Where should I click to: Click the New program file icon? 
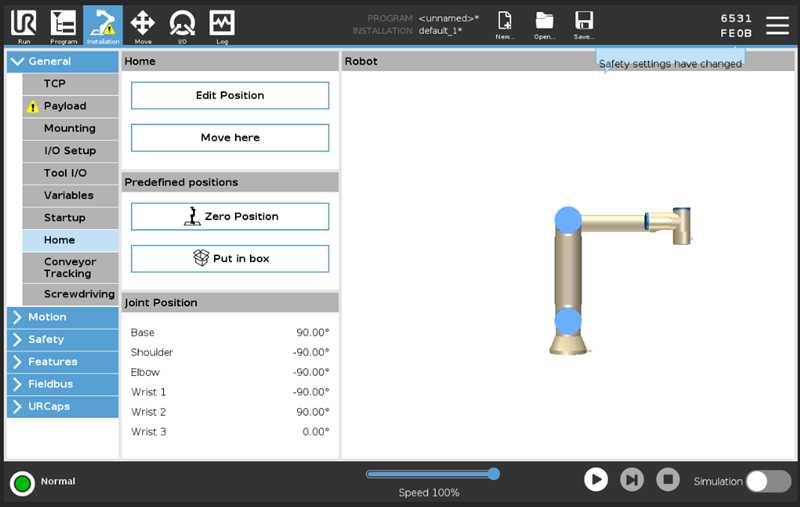(x=505, y=23)
